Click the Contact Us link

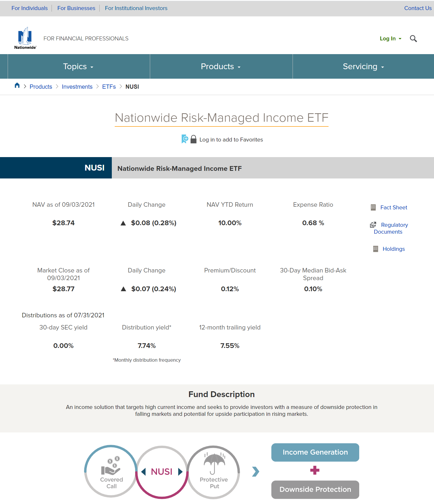pos(418,8)
